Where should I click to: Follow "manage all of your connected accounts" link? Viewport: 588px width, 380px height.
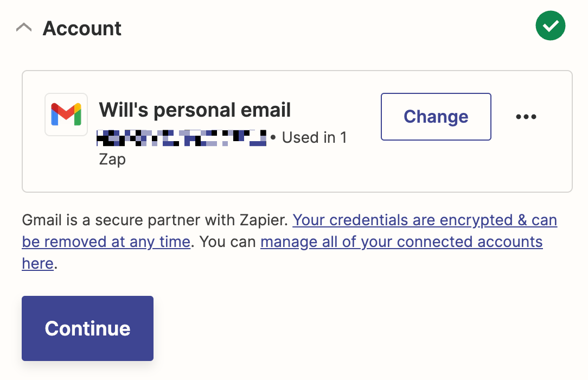401,242
